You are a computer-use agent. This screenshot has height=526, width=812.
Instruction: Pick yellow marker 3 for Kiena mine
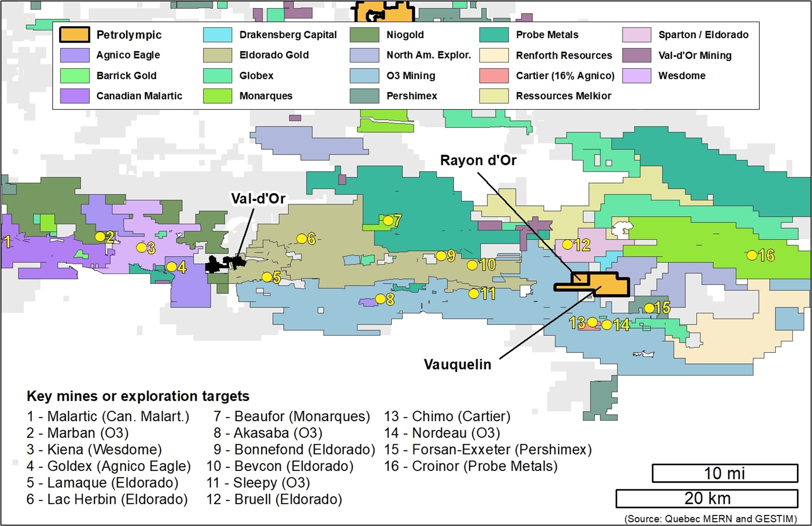(x=141, y=247)
